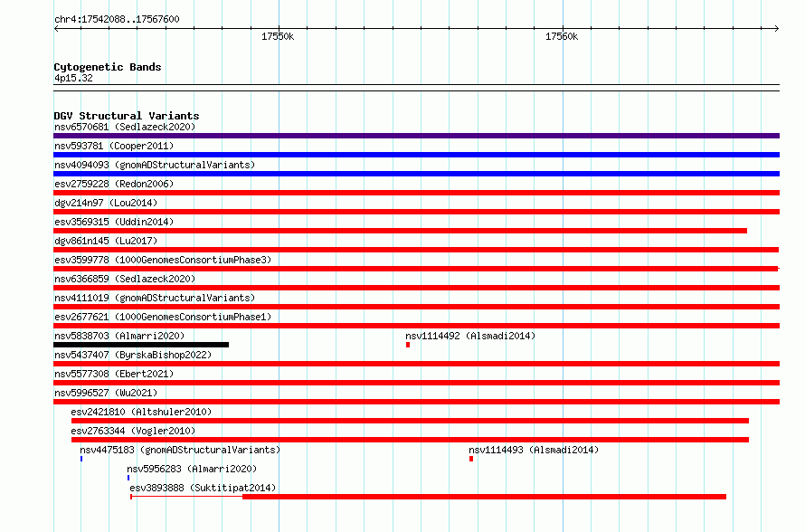805x532 pixels.
Task: Click the small red nsv1114492 marker
Action: 408,345
